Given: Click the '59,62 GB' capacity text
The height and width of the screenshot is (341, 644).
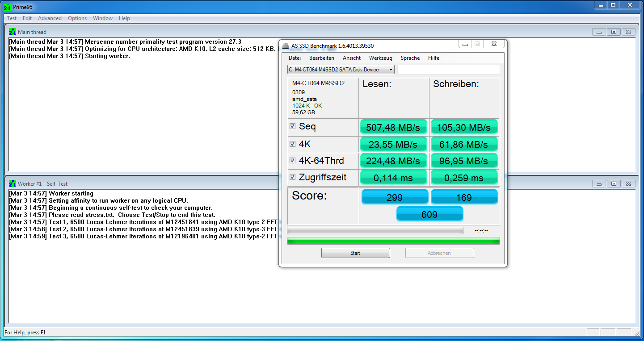Looking at the screenshot, I should 303,112.
